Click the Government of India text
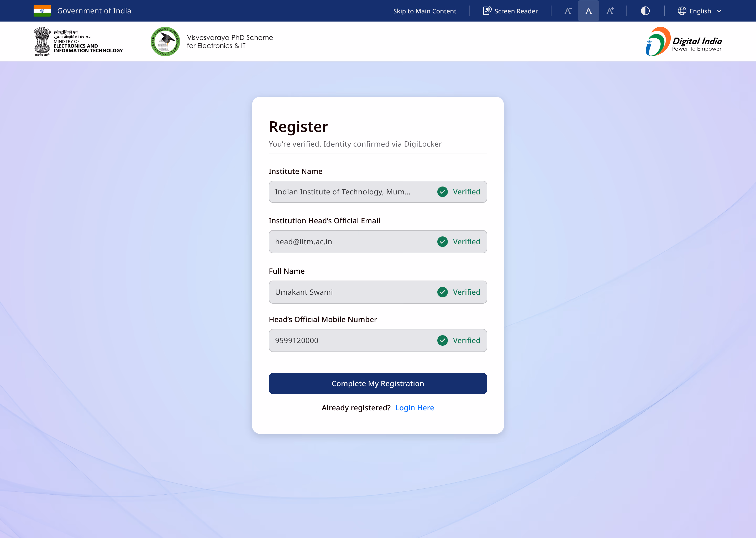Screen dimensions: 756x538 click(94, 11)
